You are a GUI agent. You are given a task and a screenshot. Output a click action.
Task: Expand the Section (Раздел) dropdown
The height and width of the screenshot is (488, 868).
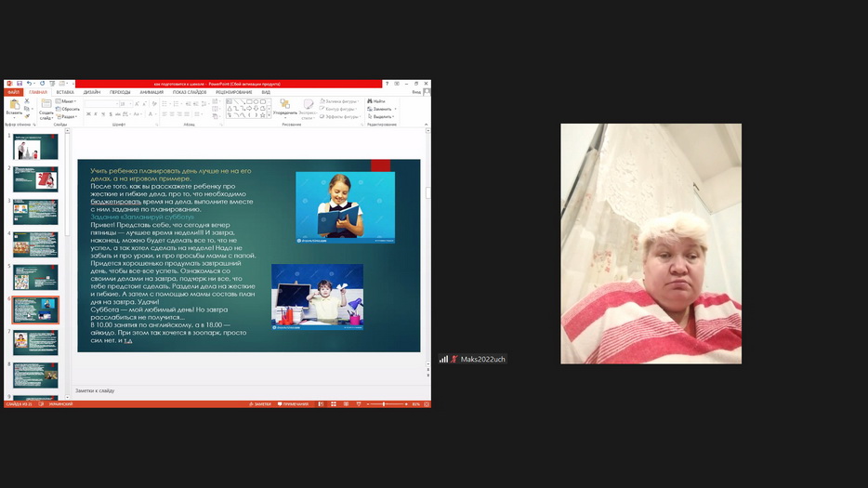tap(68, 116)
